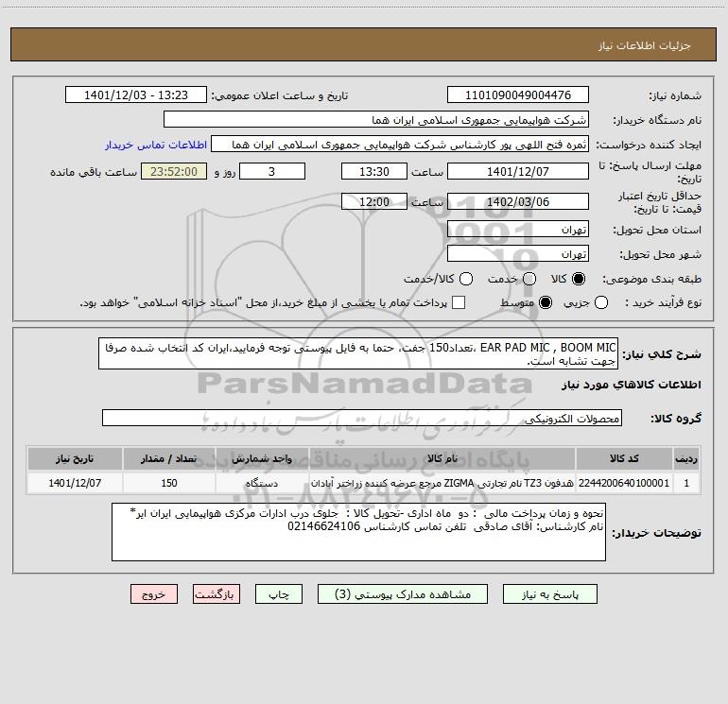
Task: Click the 13:30 deadline time field
Action: [x=373, y=172]
